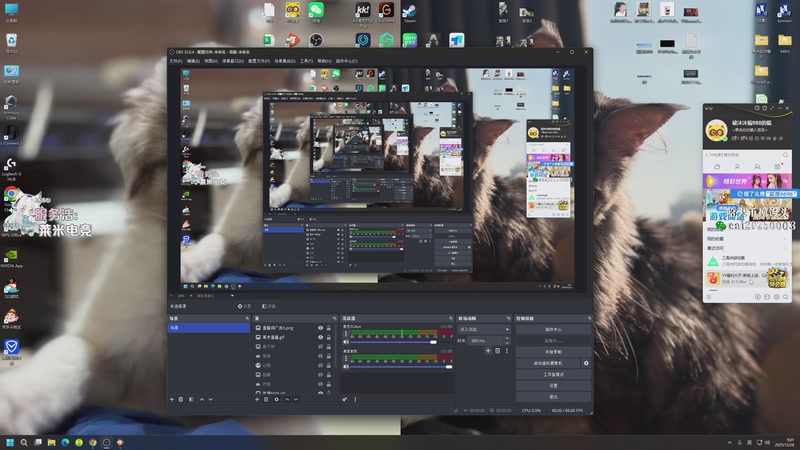The height and width of the screenshot is (450, 800).
Task: Click the YY window avatar image
Action: tap(716, 130)
